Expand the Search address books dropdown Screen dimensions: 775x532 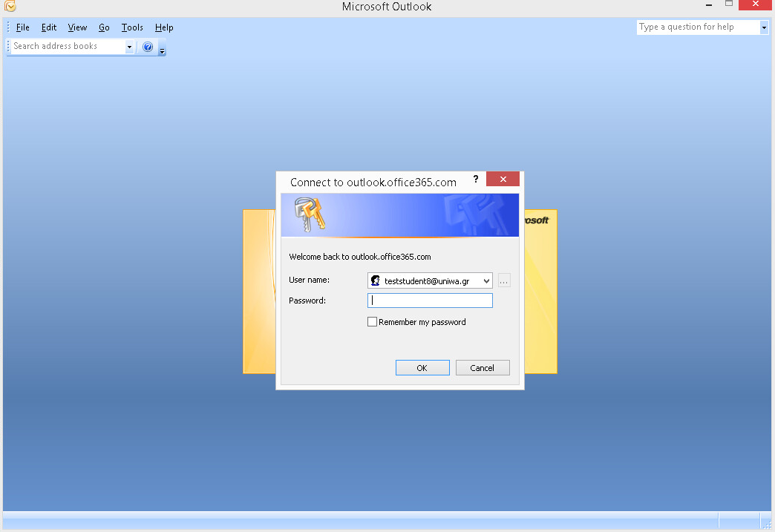coord(129,47)
